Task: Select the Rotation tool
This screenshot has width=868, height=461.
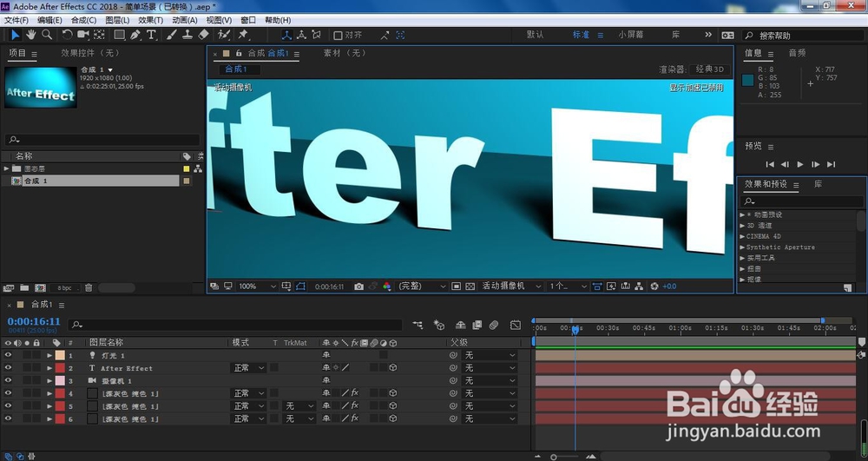Action: (x=67, y=35)
